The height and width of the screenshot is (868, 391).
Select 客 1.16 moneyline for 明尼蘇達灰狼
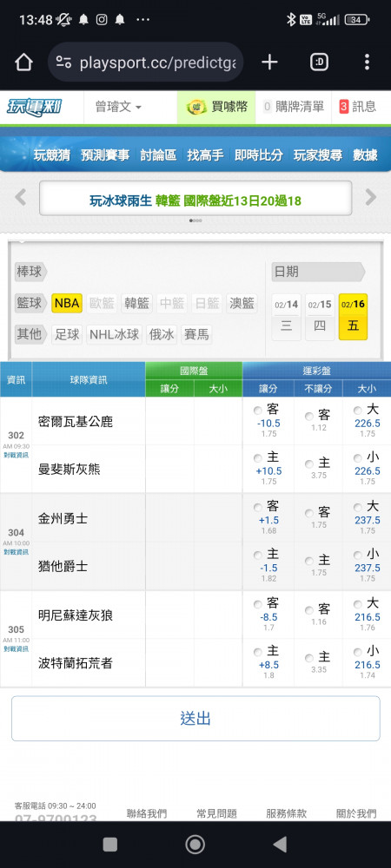tap(309, 610)
